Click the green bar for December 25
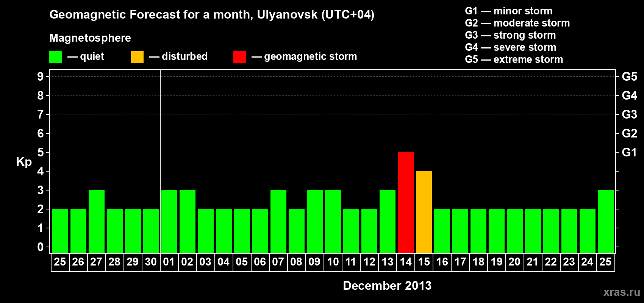Viewport: 644px width, 303px height. (x=606, y=221)
